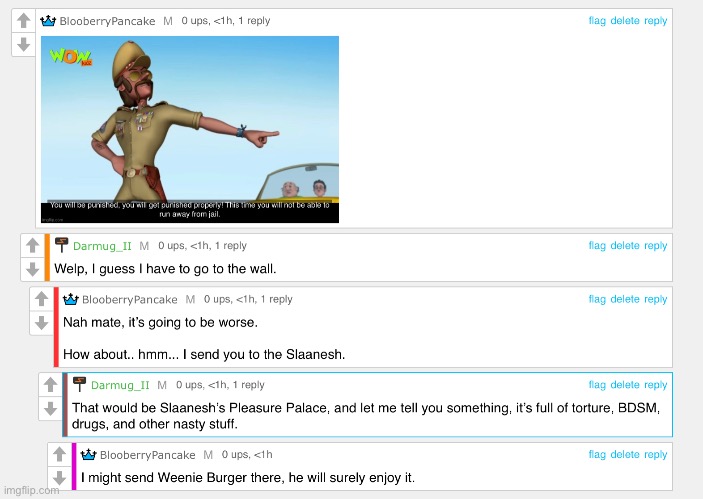Reply to the image comment

pyautogui.click(x=655, y=21)
